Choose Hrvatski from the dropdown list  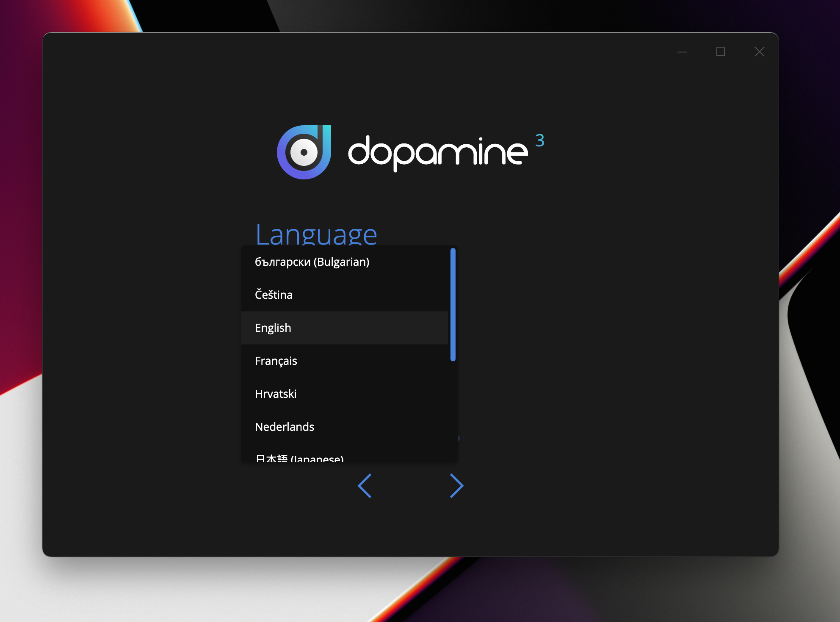click(x=276, y=394)
